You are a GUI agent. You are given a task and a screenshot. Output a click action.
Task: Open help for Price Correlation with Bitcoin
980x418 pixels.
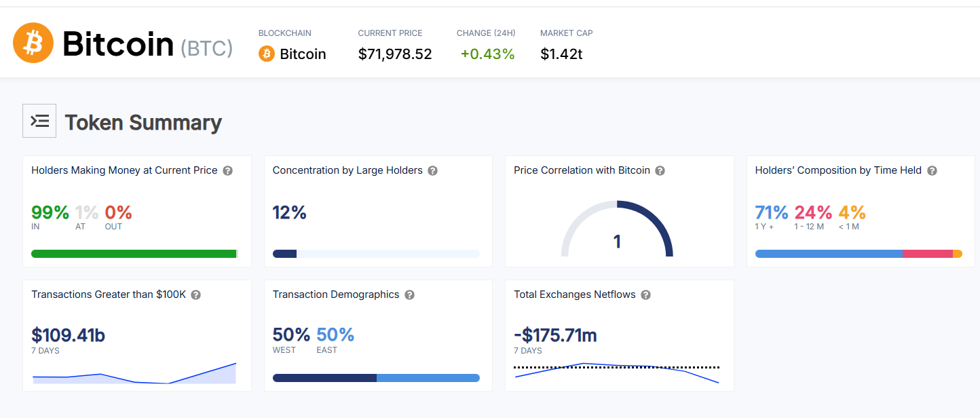(x=660, y=170)
